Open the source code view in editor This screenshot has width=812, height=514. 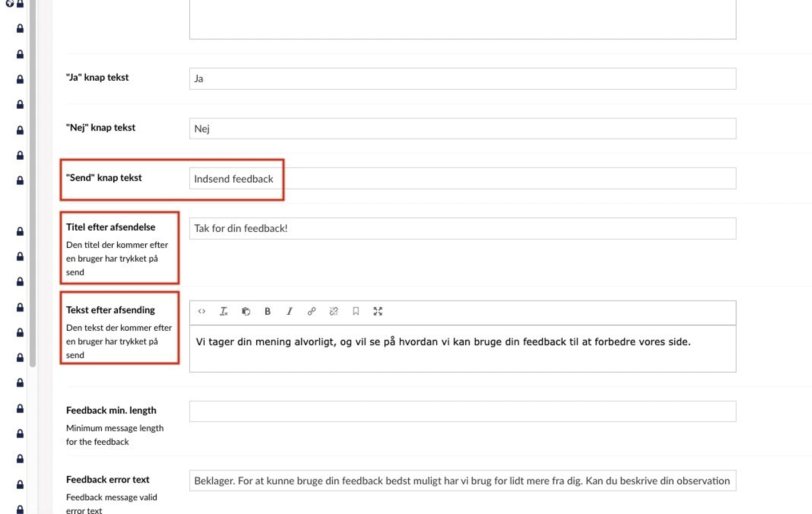pyautogui.click(x=202, y=311)
